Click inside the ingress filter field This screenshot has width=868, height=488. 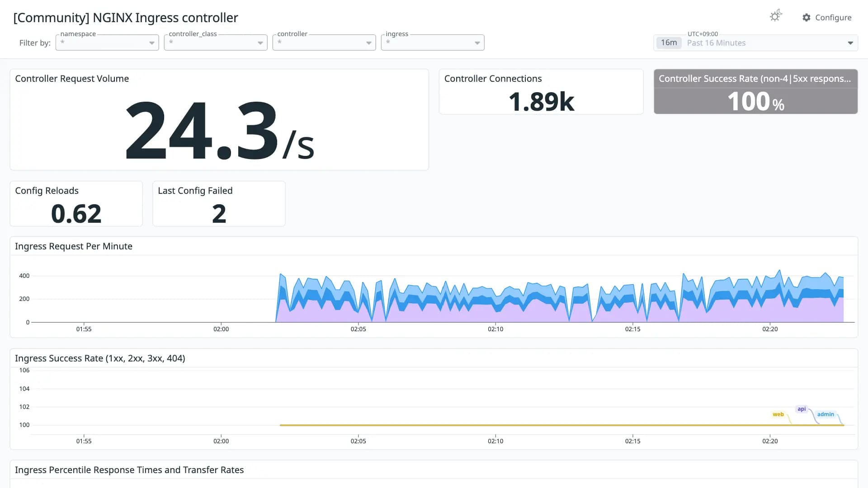pos(433,42)
